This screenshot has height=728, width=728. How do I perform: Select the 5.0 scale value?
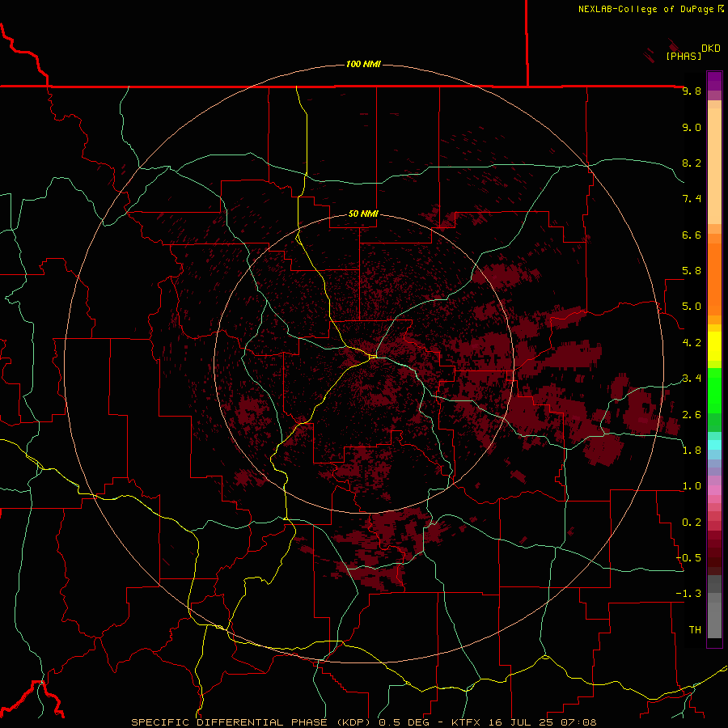click(692, 307)
